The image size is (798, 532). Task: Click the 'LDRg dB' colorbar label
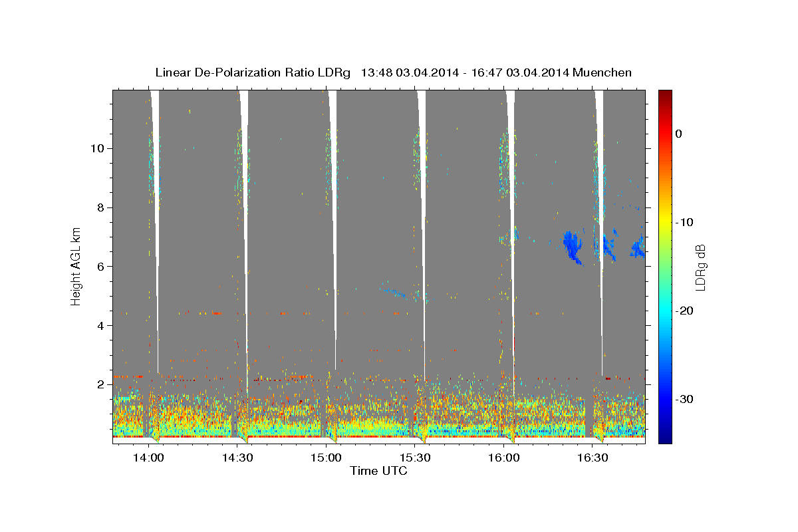(x=700, y=267)
